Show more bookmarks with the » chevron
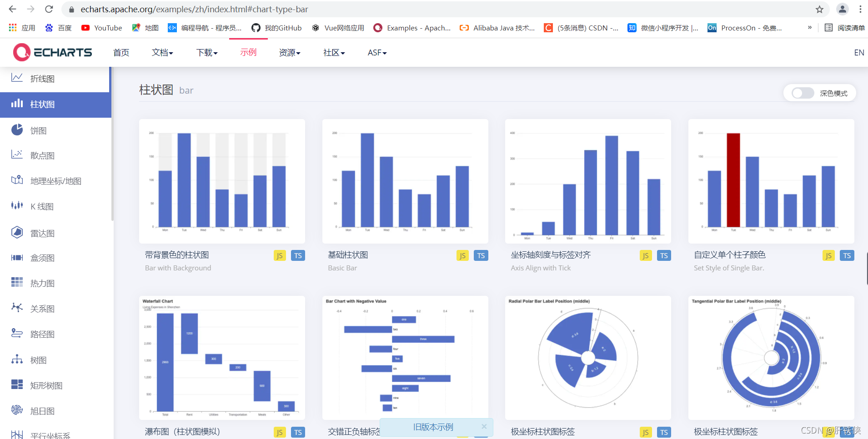868x439 pixels. pyautogui.click(x=810, y=28)
